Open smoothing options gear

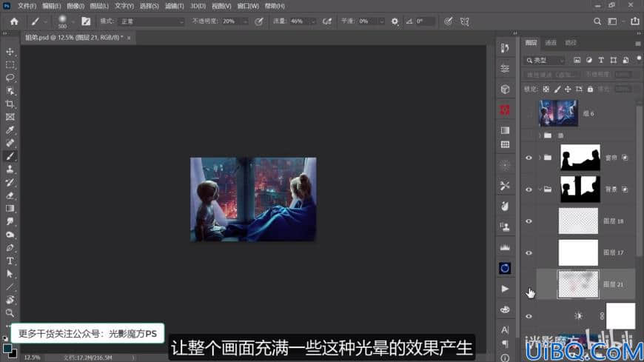coord(395,21)
